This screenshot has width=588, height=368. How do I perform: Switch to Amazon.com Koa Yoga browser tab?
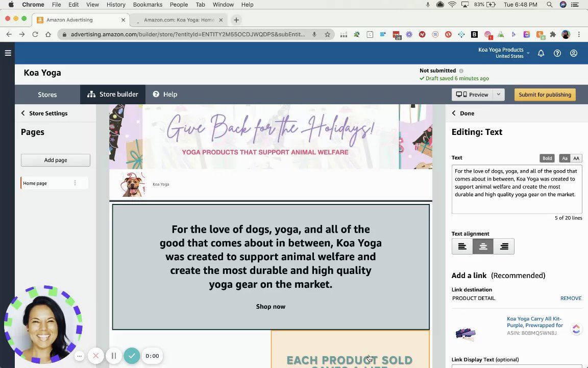(x=179, y=20)
